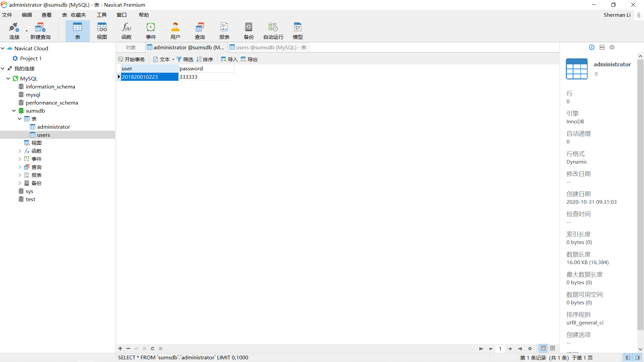Expand the 函数 node in the tree
644x362 pixels.
(20, 151)
